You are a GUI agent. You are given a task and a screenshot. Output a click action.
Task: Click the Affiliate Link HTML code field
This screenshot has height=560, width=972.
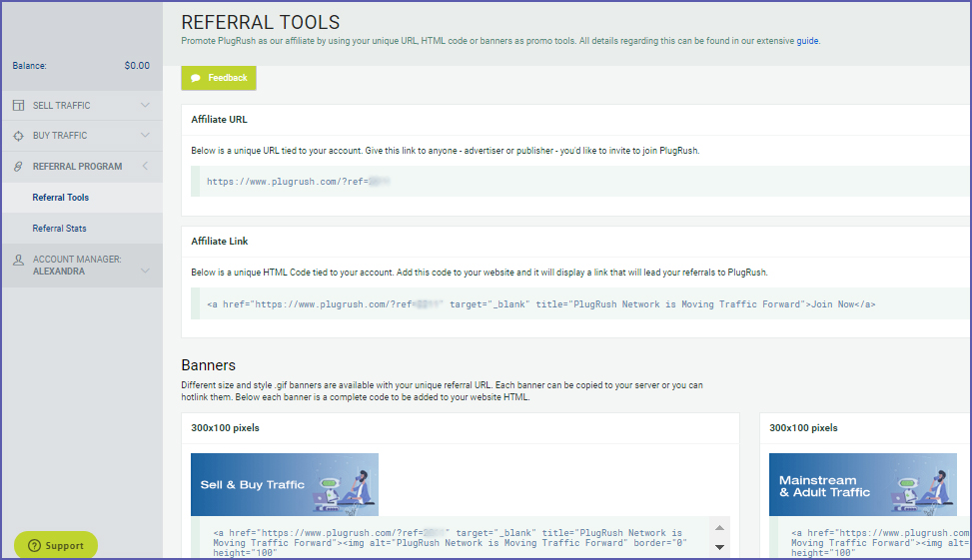(580, 304)
